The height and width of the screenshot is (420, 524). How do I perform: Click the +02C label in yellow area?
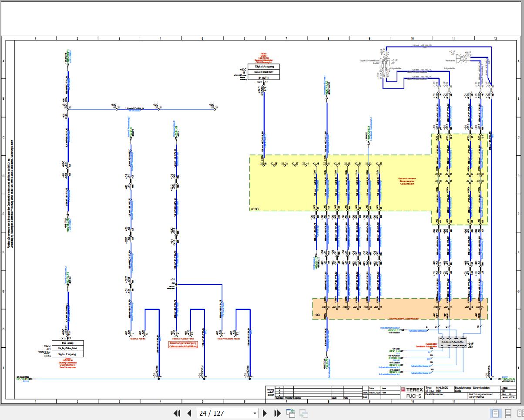(x=255, y=209)
